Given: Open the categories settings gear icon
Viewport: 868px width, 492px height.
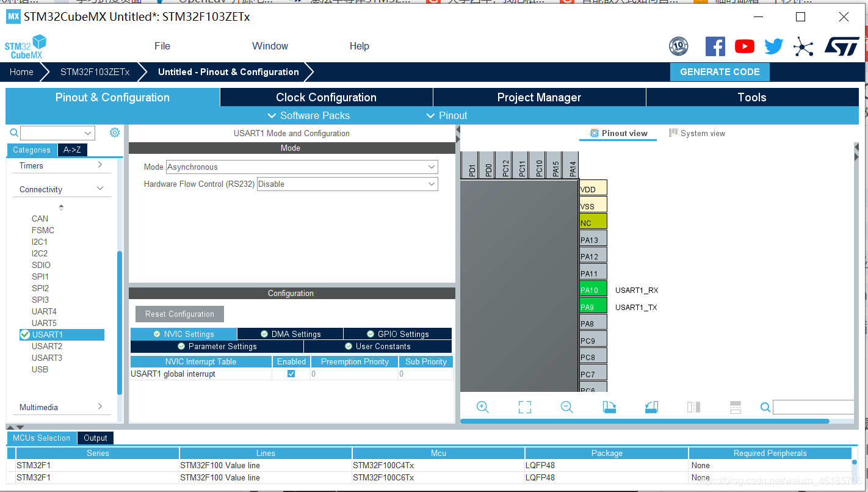Looking at the screenshot, I should click(x=115, y=132).
